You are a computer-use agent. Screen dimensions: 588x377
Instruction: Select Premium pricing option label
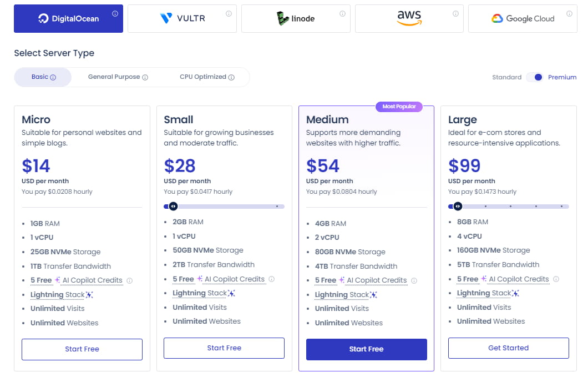pyautogui.click(x=562, y=77)
